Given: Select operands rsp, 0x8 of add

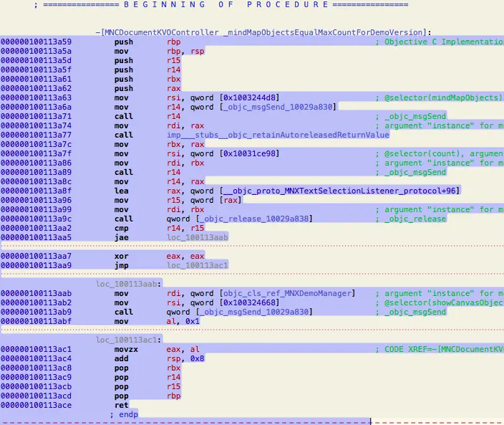Looking at the screenshot, I should (x=185, y=359).
